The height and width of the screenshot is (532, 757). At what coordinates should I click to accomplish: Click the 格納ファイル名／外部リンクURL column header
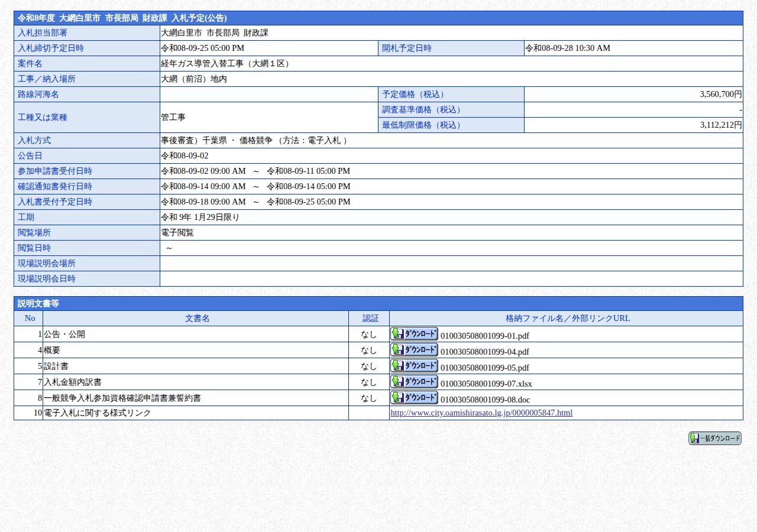[566, 318]
